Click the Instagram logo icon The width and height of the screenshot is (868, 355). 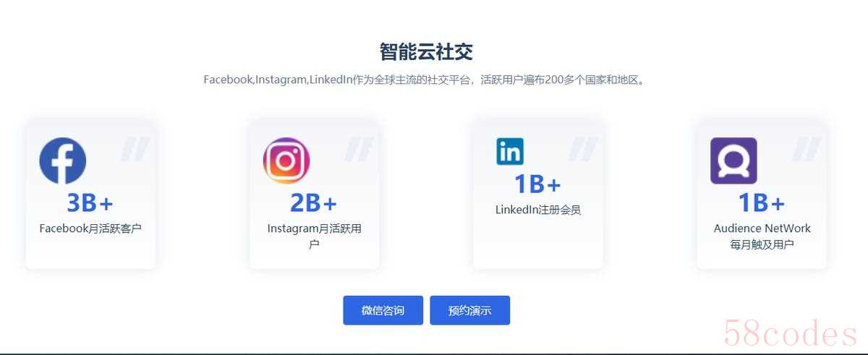(286, 161)
